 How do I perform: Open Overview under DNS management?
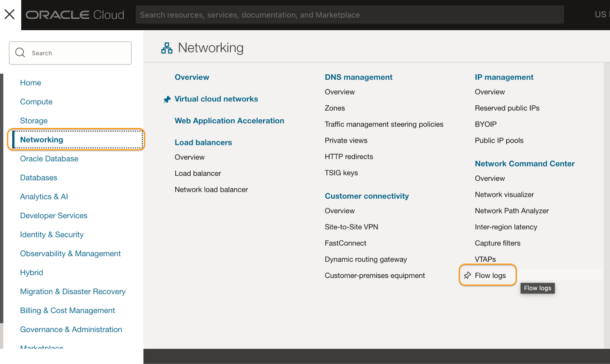pyautogui.click(x=340, y=92)
